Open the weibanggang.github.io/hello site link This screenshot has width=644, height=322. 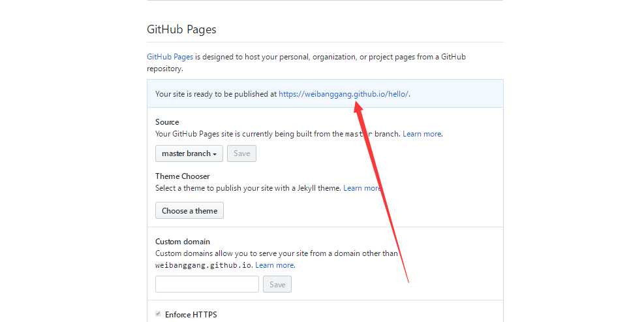click(x=343, y=94)
